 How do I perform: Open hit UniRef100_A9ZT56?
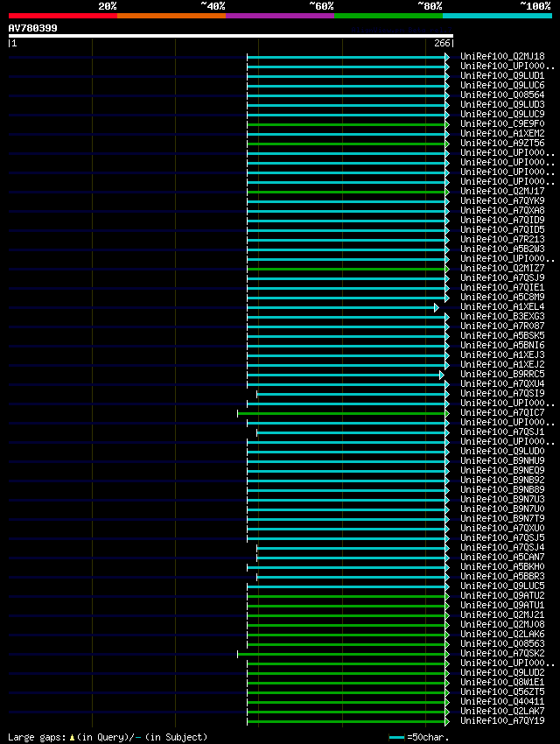click(502, 144)
